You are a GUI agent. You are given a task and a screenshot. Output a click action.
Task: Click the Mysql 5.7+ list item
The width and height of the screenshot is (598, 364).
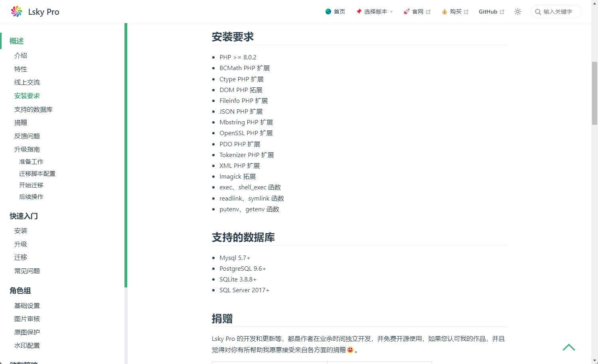pyautogui.click(x=235, y=258)
